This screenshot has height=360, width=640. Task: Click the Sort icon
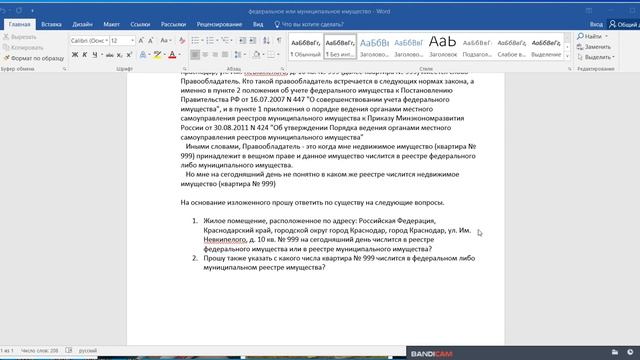(266, 40)
